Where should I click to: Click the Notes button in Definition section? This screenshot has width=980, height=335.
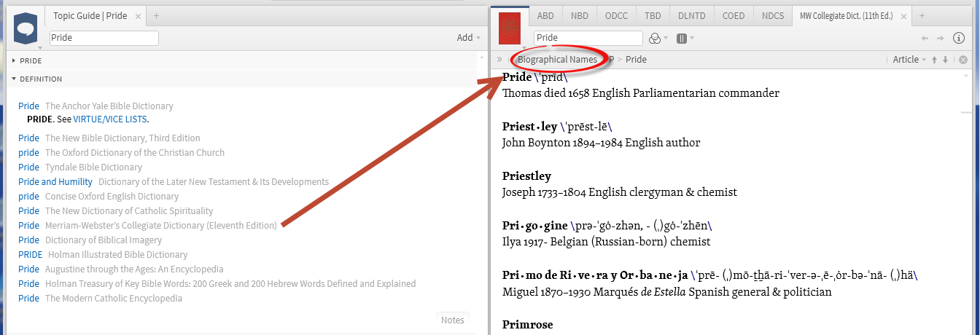pyautogui.click(x=453, y=320)
